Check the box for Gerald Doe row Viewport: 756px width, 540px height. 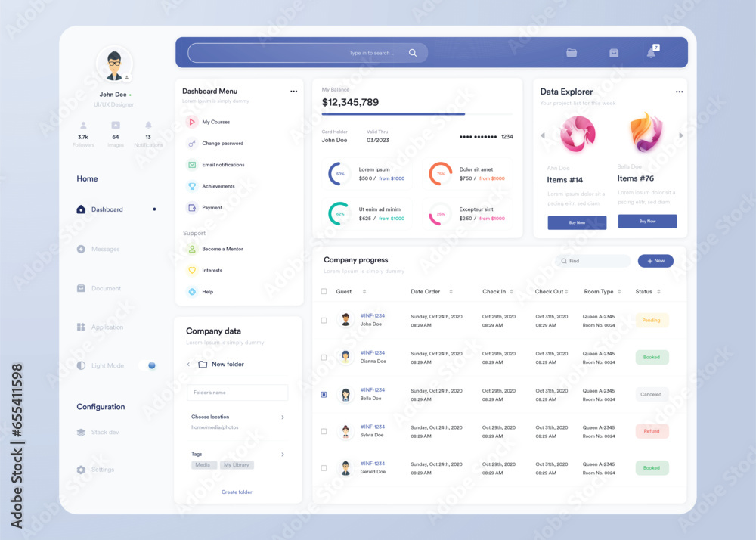pos(324,468)
